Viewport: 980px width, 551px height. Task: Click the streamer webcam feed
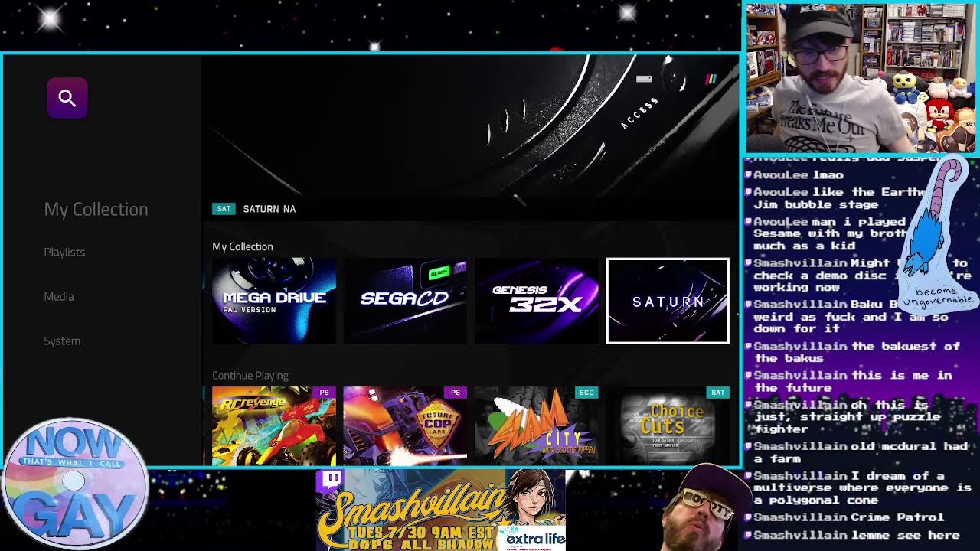click(x=861, y=78)
